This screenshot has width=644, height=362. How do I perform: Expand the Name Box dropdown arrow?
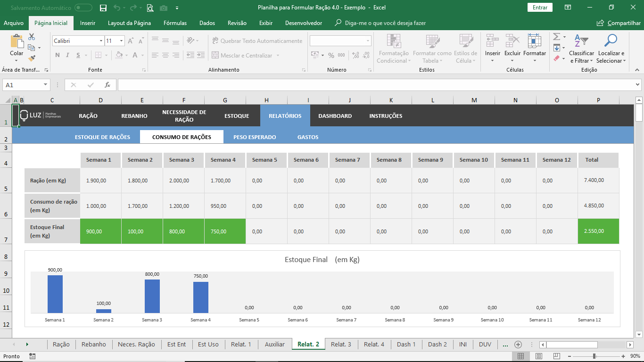[x=46, y=85]
